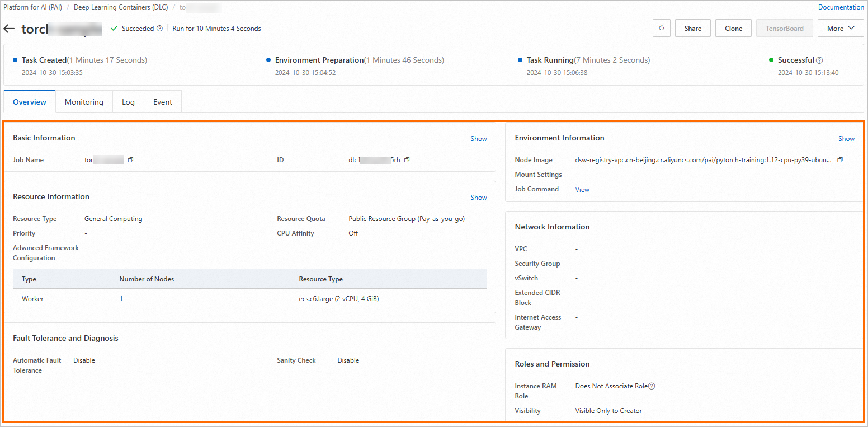Click the TensorBoard button
This screenshot has width=868, height=427.
click(784, 28)
